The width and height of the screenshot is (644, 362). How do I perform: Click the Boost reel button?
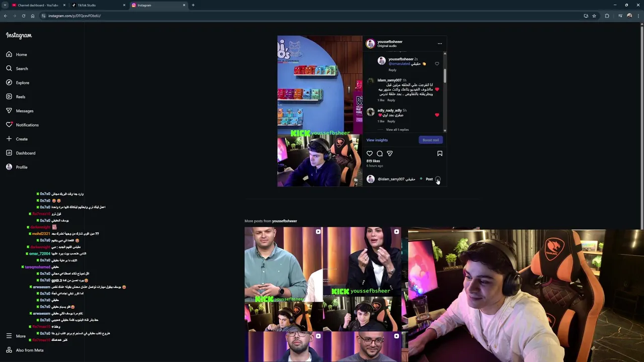pyautogui.click(x=431, y=140)
